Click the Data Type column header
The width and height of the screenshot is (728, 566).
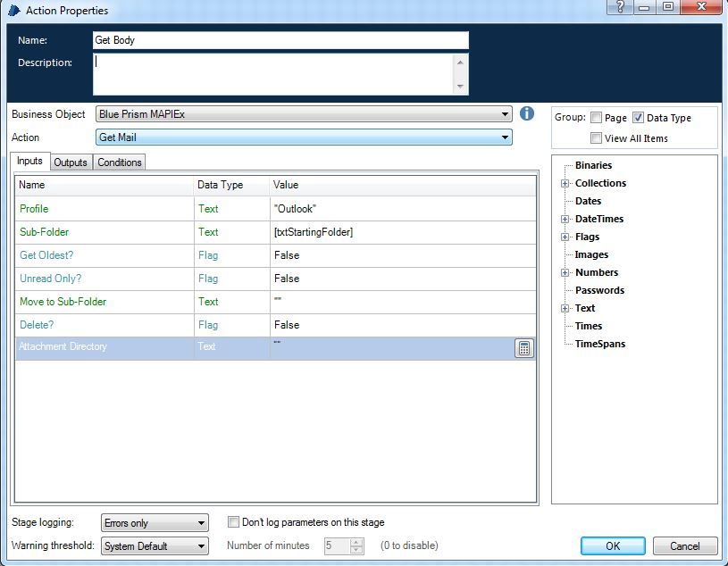point(231,185)
